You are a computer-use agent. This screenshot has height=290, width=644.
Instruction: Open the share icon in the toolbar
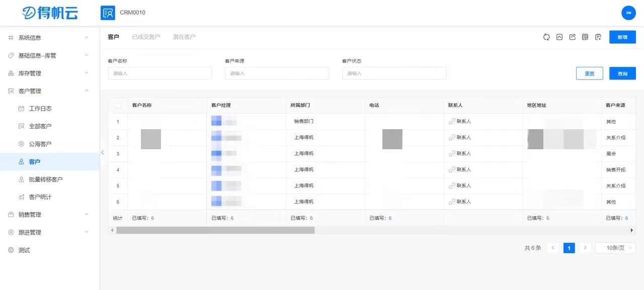click(x=572, y=37)
